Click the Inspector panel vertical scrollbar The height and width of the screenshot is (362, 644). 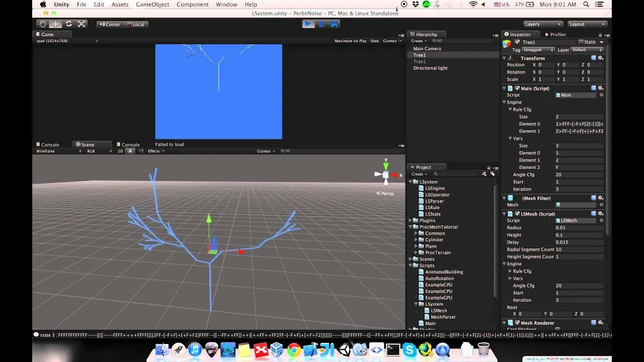[608, 141]
